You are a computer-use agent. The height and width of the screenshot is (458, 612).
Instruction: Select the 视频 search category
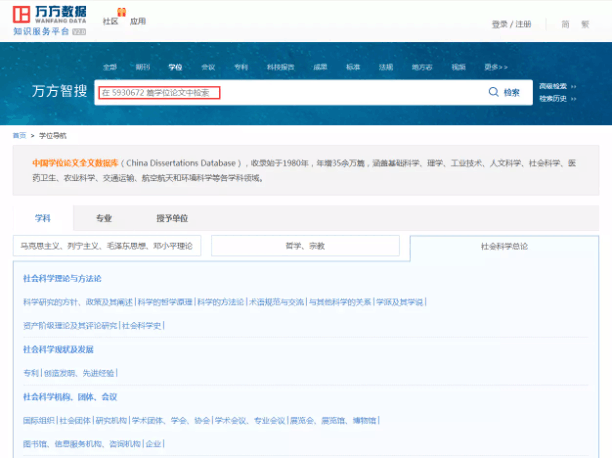[459, 67]
